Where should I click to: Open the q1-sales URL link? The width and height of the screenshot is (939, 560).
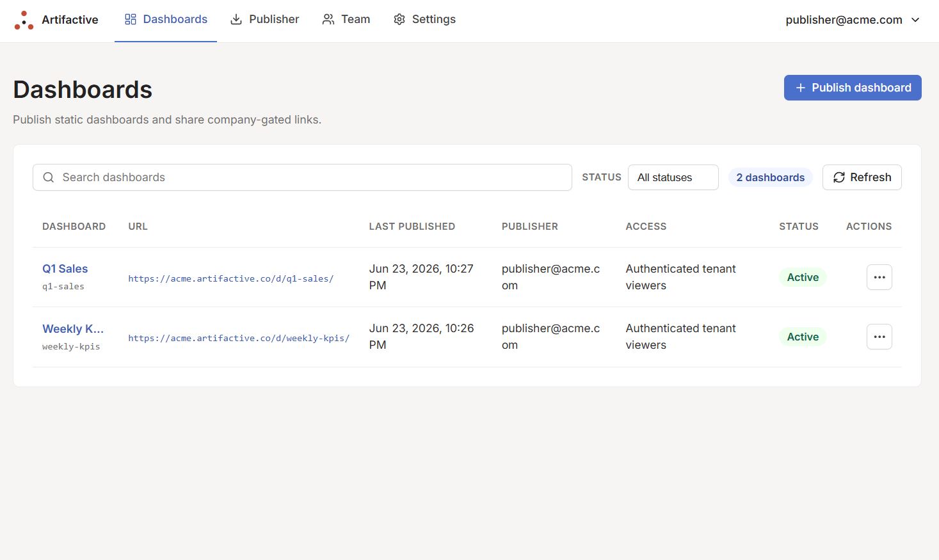[x=231, y=278]
